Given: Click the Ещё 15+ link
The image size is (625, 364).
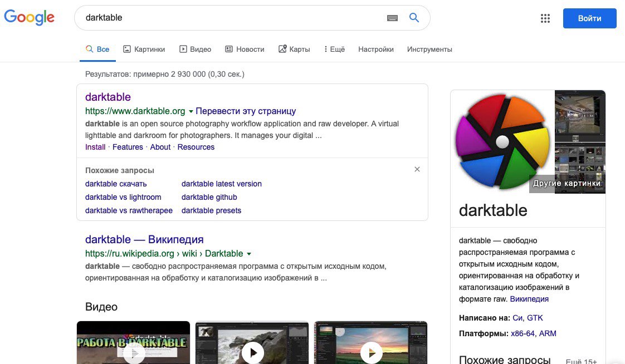Looking at the screenshot, I should tap(581, 361).
